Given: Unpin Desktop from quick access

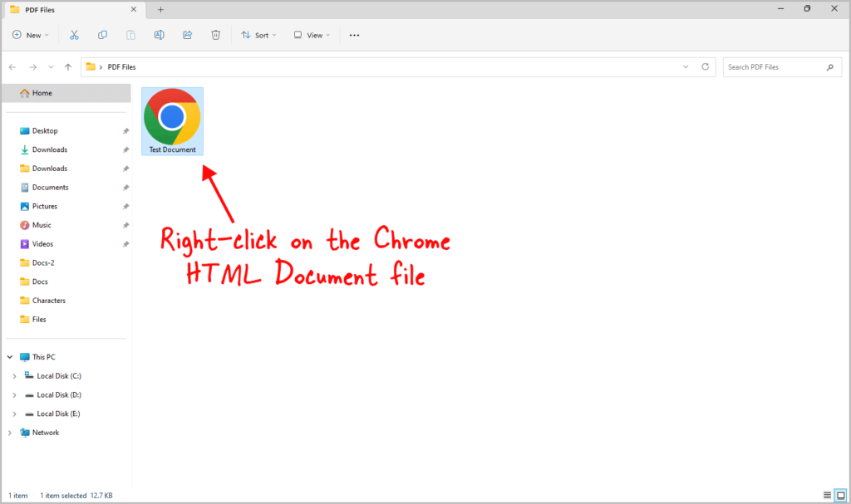Looking at the screenshot, I should [126, 130].
